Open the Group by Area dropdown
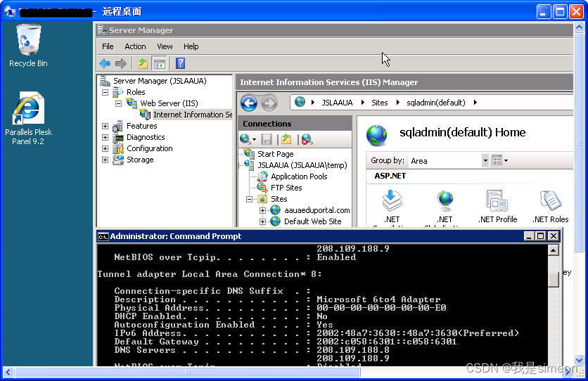This screenshot has height=381, width=588. [x=485, y=161]
